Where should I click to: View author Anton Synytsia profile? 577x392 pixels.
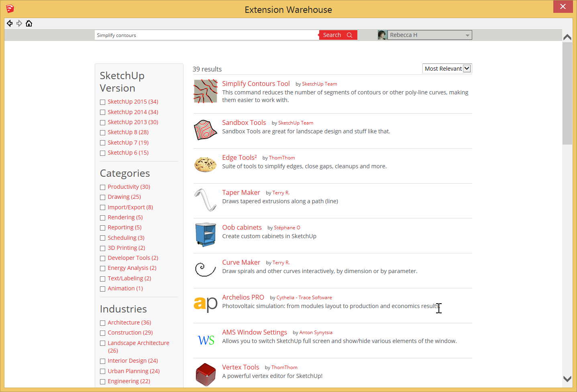316,333
